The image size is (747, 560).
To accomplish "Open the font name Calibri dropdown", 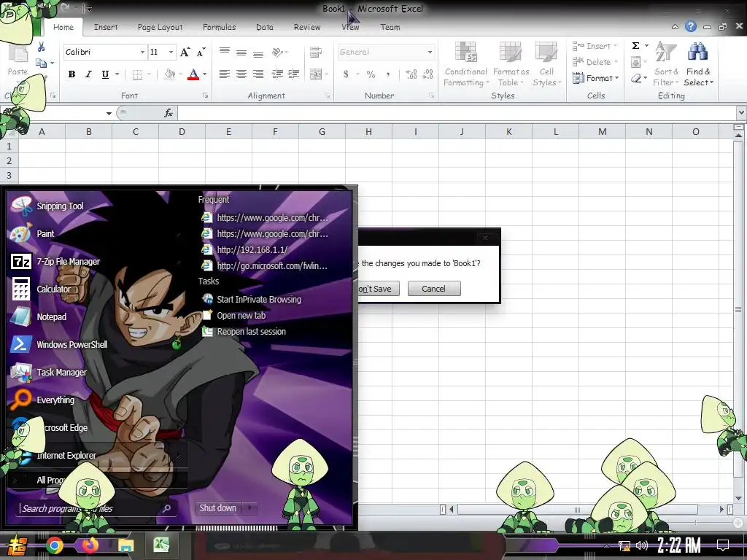I will click(142, 52).
